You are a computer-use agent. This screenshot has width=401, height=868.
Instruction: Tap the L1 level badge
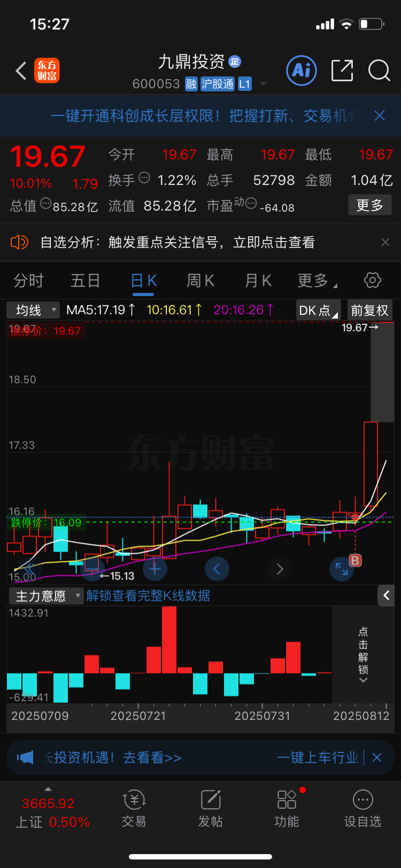click(x=244, y=84)
